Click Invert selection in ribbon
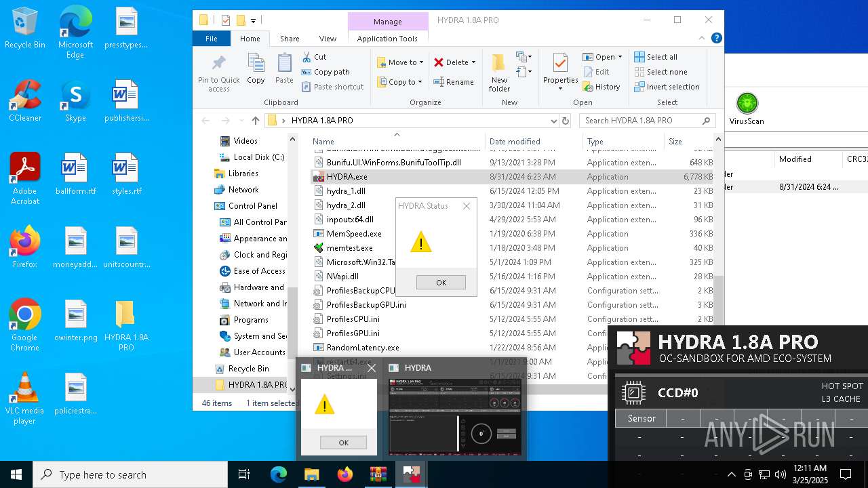This screenshot has width=868, height=488. (x=667, y=87)
